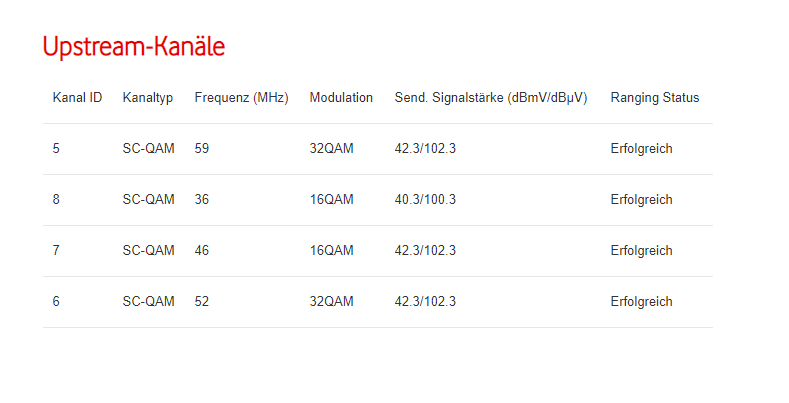Select Kanal ID 8 cell
This screenshot has height=403, width=789.
click(x=57, y=200)
